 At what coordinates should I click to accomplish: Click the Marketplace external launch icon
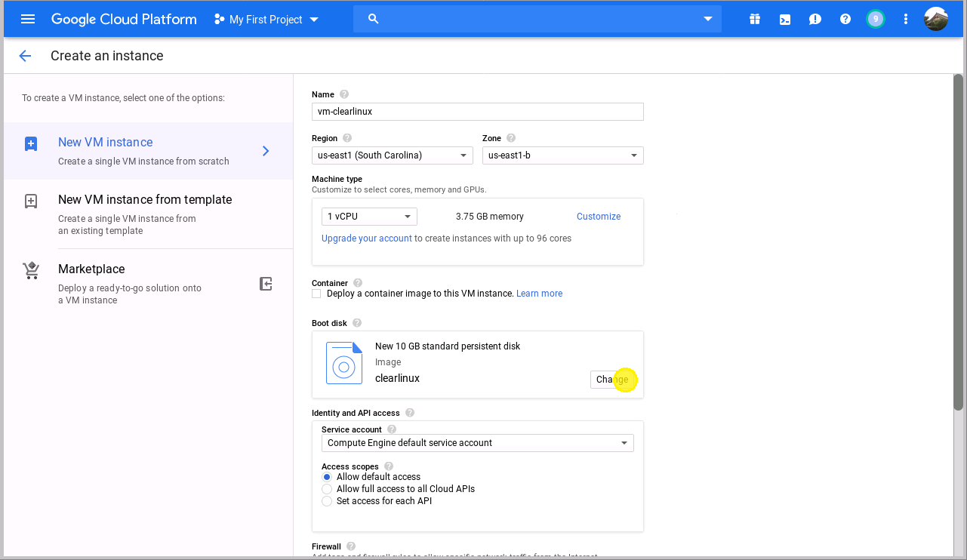(266, 284)
